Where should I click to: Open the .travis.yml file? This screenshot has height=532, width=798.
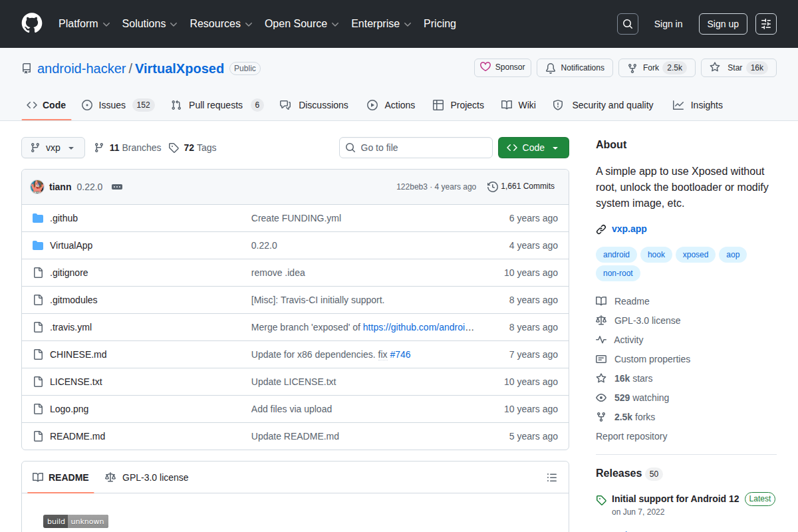click(71, 327)
